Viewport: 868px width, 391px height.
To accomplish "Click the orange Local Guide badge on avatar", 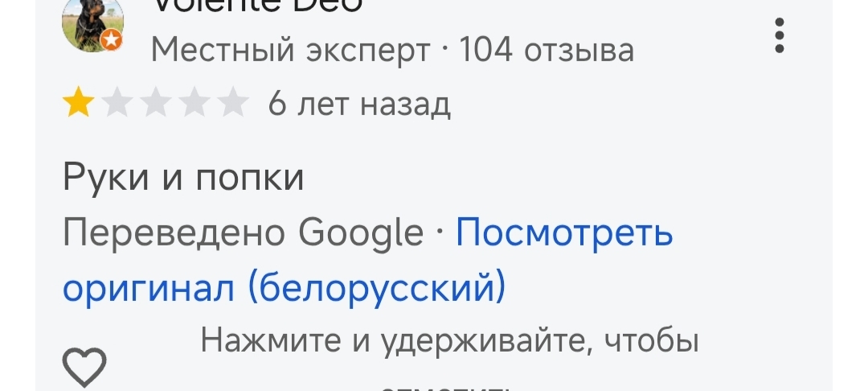I will [112, 39].
